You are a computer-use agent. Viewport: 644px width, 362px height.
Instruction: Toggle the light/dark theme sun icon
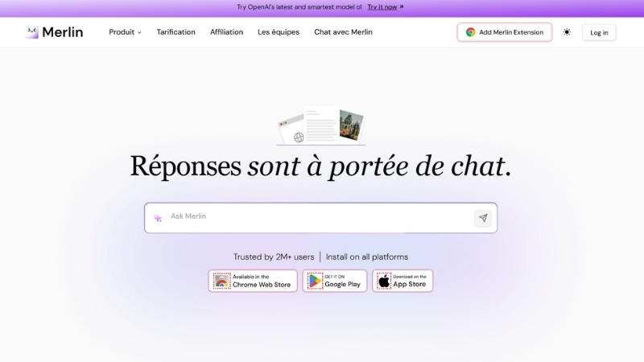pyautogui.click(x=567, y=32)
